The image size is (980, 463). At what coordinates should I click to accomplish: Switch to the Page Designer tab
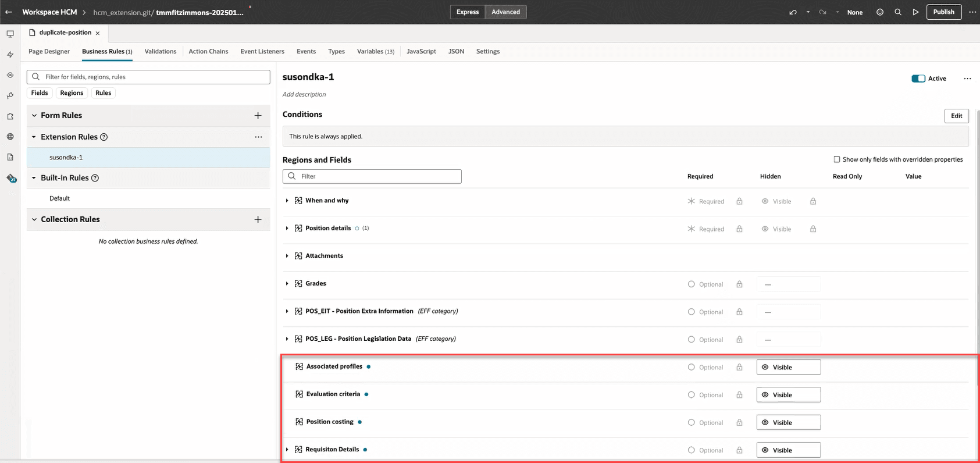(x=49, y=52)
